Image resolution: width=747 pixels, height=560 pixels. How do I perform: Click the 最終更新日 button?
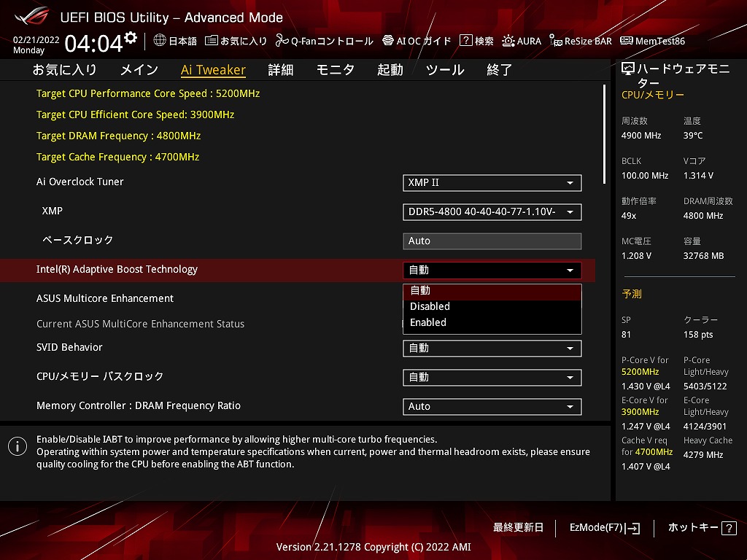coord(518,528)
